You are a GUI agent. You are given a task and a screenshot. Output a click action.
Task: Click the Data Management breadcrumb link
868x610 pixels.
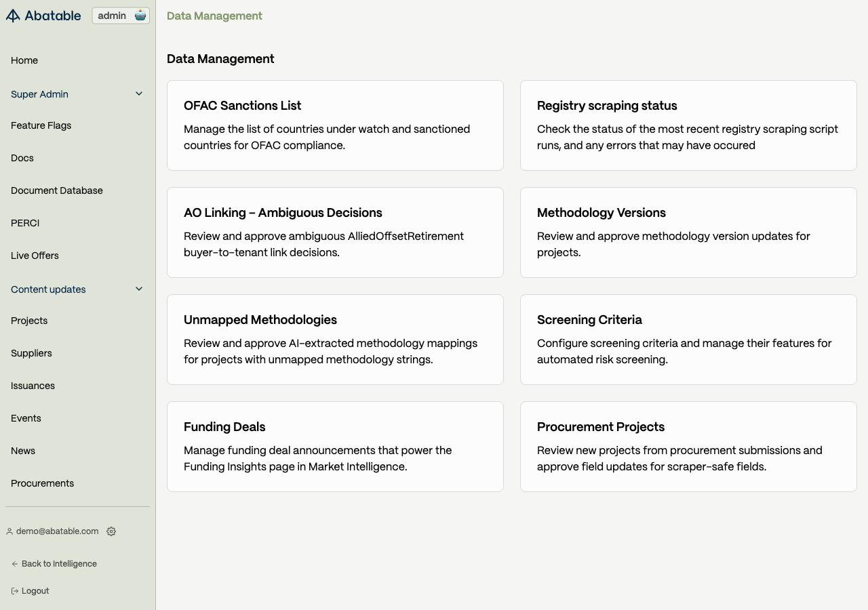click(214, 16)
